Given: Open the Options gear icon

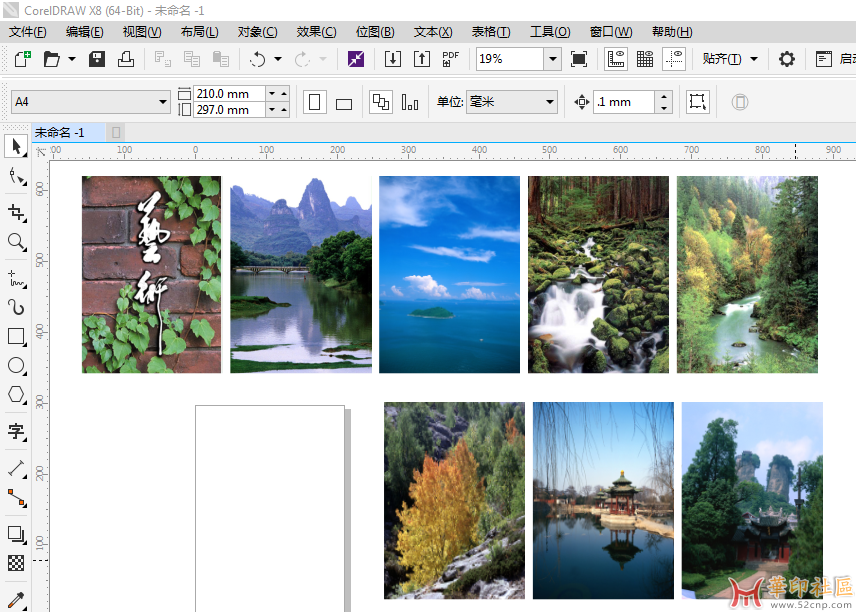Looking at the screenshot, I should pos(786,58).
